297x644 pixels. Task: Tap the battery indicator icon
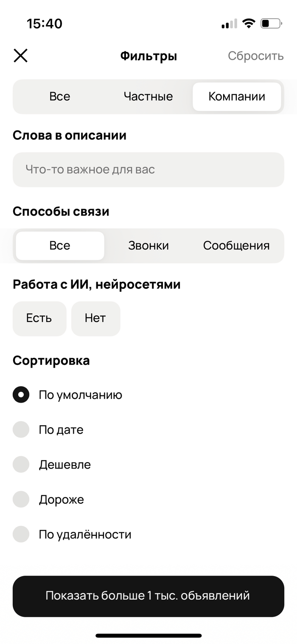click(x=271, y=23)
